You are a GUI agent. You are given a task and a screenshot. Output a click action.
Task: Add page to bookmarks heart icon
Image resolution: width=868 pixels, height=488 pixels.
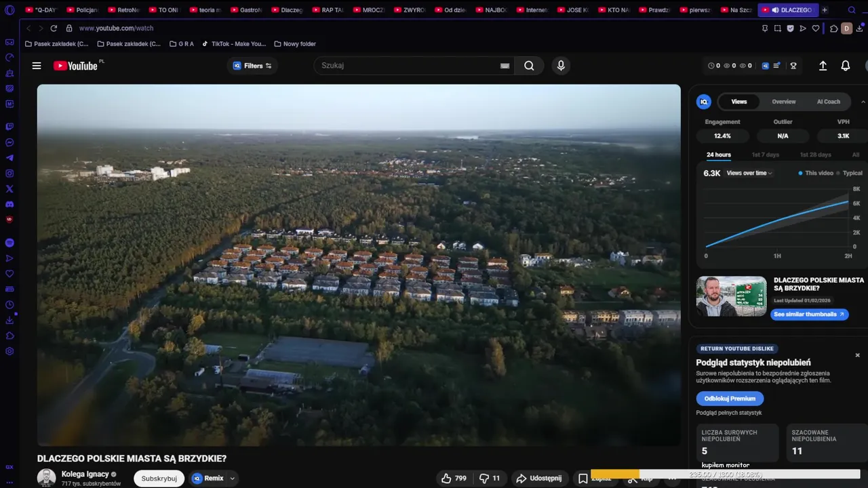pos(815,28)
